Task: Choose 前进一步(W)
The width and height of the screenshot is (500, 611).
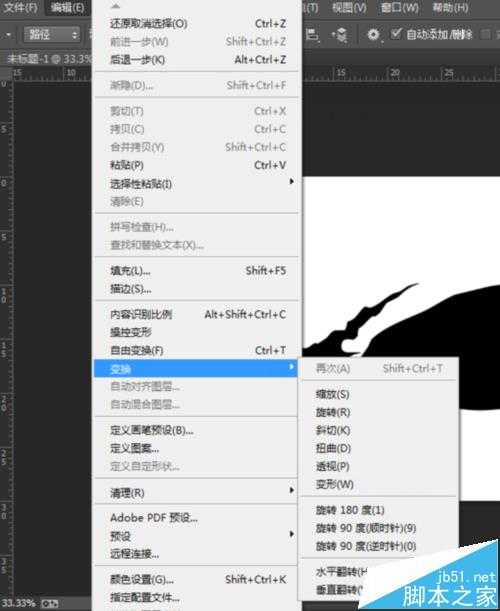Action: (197, 42)
